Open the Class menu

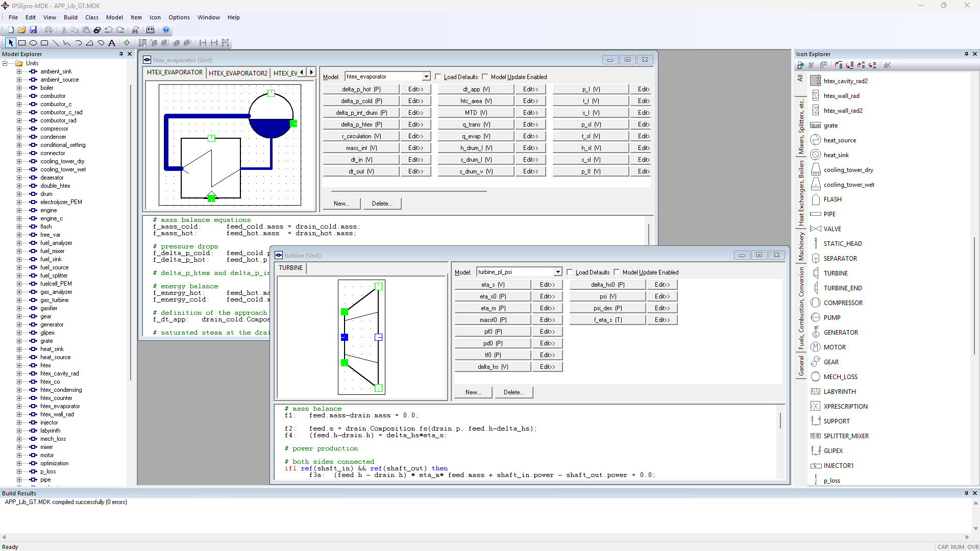pos(91,17)
